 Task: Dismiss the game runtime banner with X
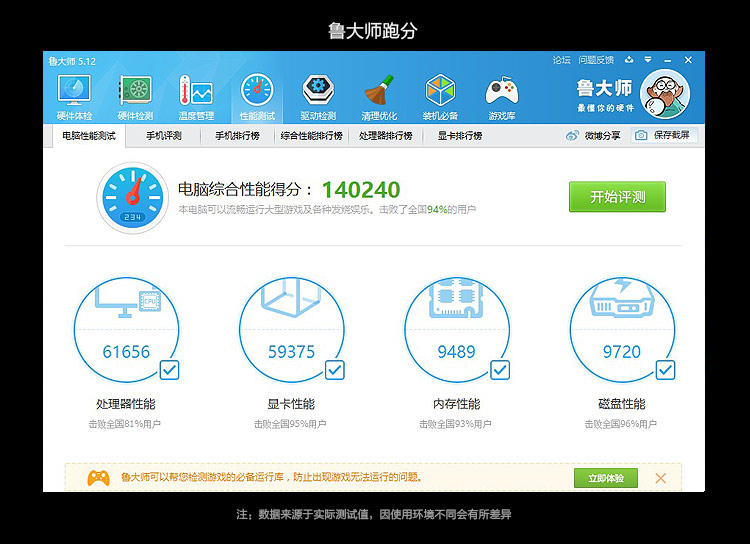click(661, 478)
